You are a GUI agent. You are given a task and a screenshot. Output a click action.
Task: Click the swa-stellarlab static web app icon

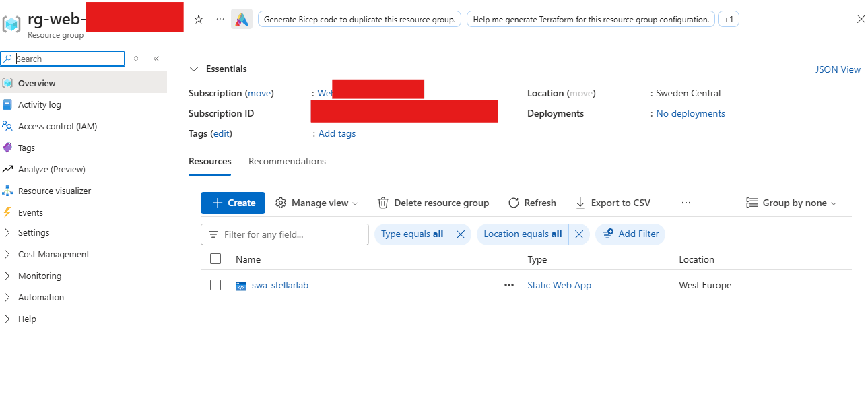click(241, 286)
